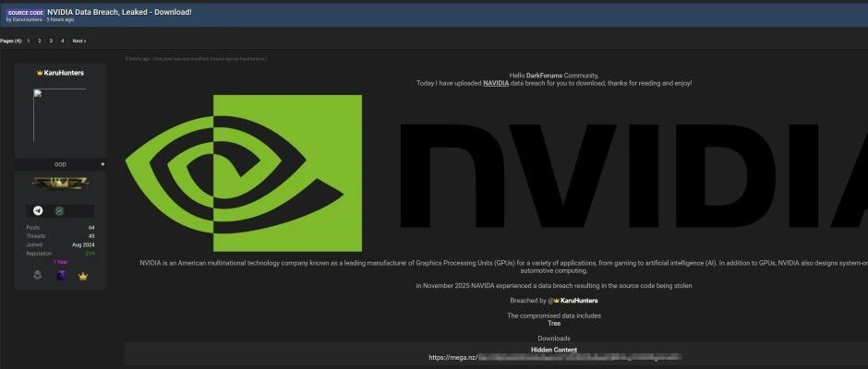Click the grey skull award badge
This screenshot has height=369, width=868.
[x=38, y=275]
